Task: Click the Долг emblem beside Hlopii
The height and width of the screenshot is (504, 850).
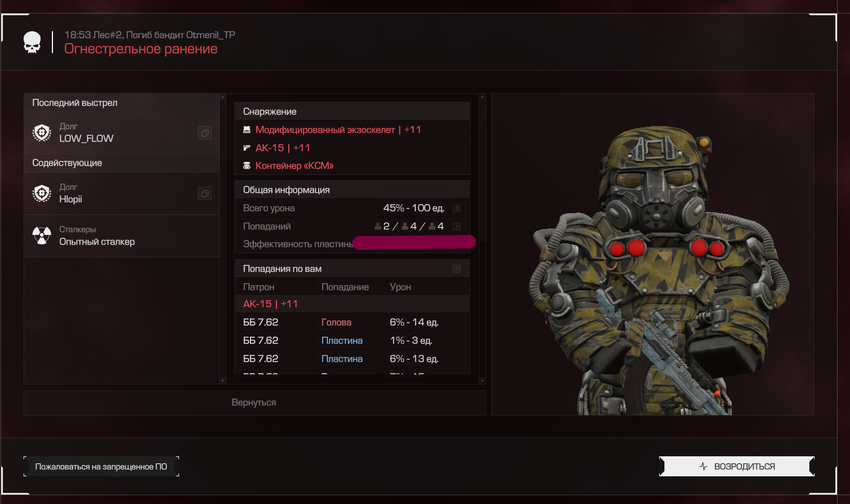Action: pos(42,193)
